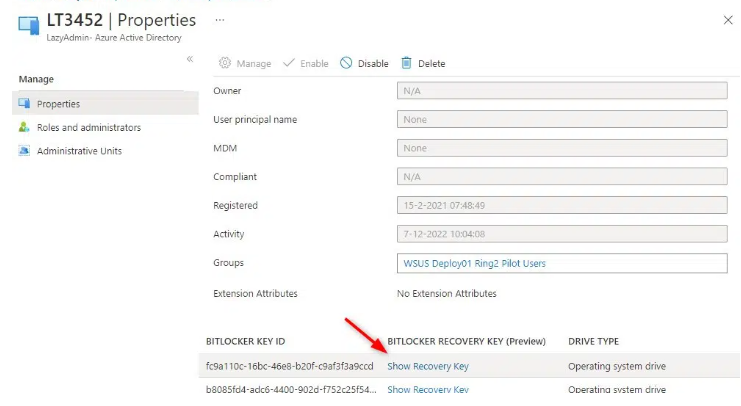
Task: Close the Properties blade
Action: [x=726, y=20]
